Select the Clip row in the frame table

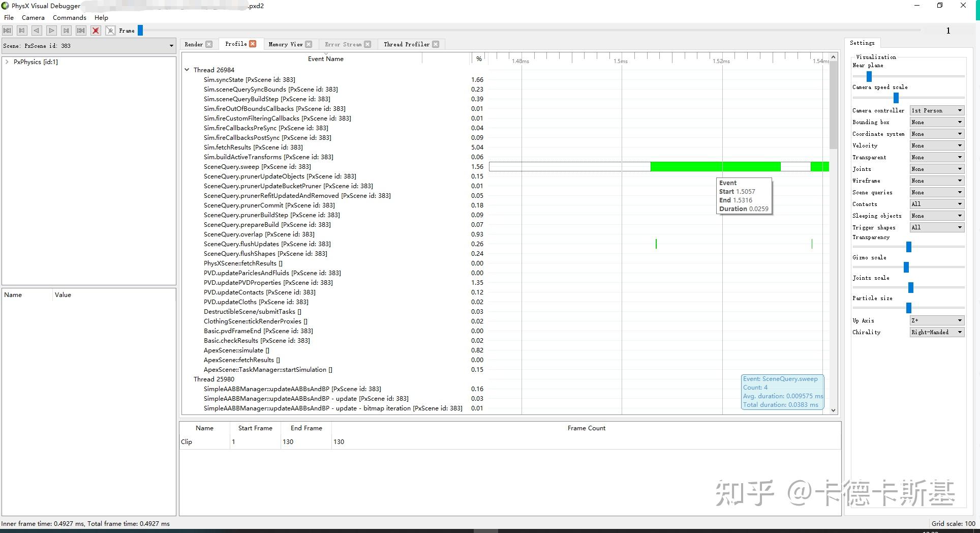point(510,442)
